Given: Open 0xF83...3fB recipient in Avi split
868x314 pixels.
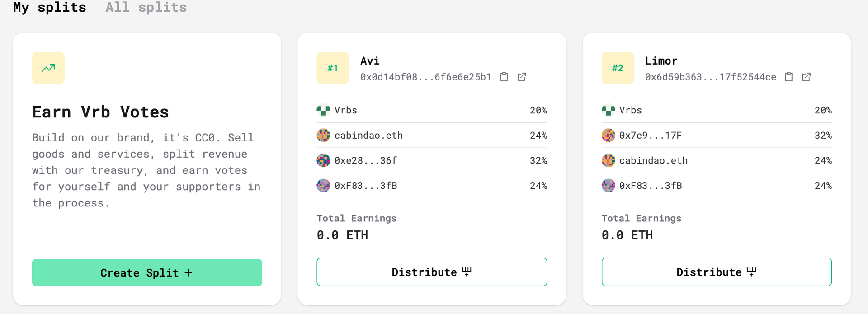Looking at the screenshot, I should [x=432, y=186].
